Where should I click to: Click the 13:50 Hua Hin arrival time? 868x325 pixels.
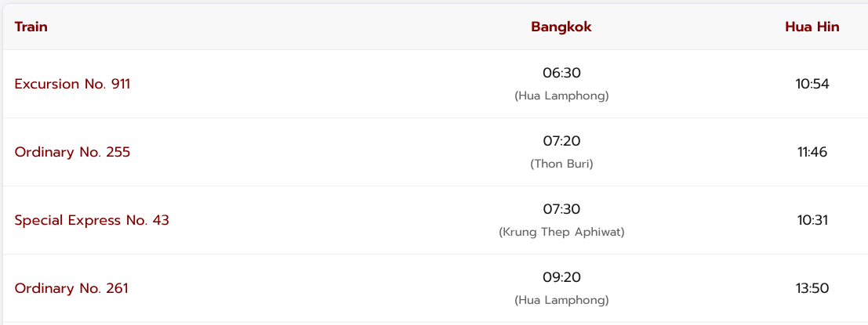click(x=812, y=288)
